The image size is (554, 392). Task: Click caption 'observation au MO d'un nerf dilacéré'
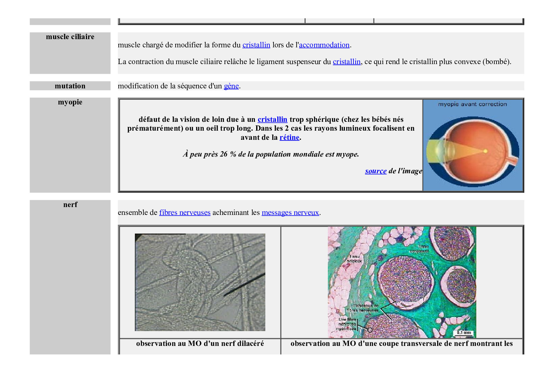coord(200,343)
